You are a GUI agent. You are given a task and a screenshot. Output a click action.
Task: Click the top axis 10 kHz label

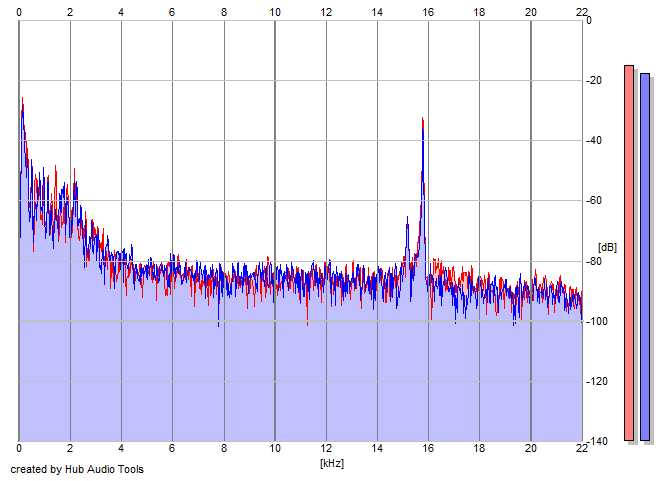click(x=275, y=12)
